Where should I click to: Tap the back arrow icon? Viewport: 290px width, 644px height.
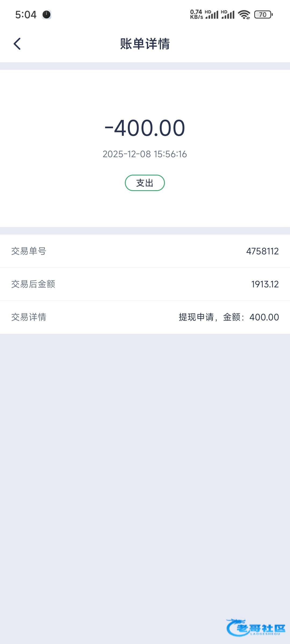(x=17, y=44)
